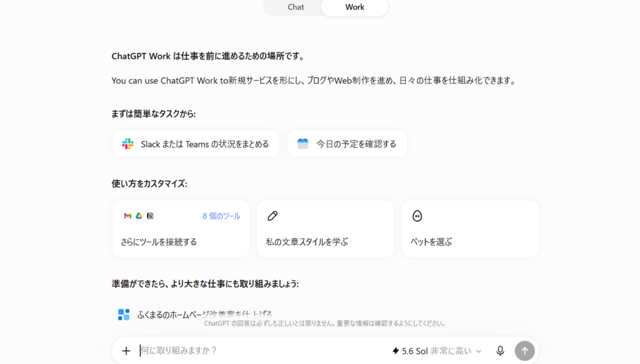The image size is (640, 364).
Task: Open 私の文章スタイルを学ぶ card
Action: (x=326, y=229)
